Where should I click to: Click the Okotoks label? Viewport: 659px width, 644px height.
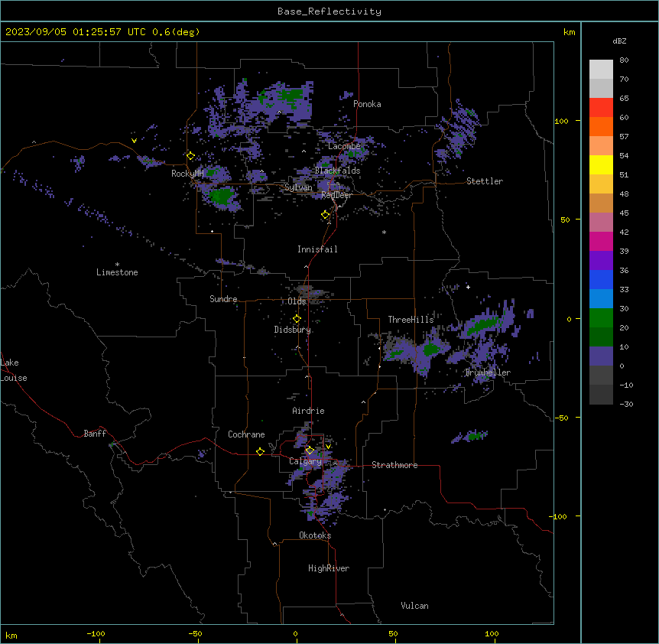coord(315,535)
